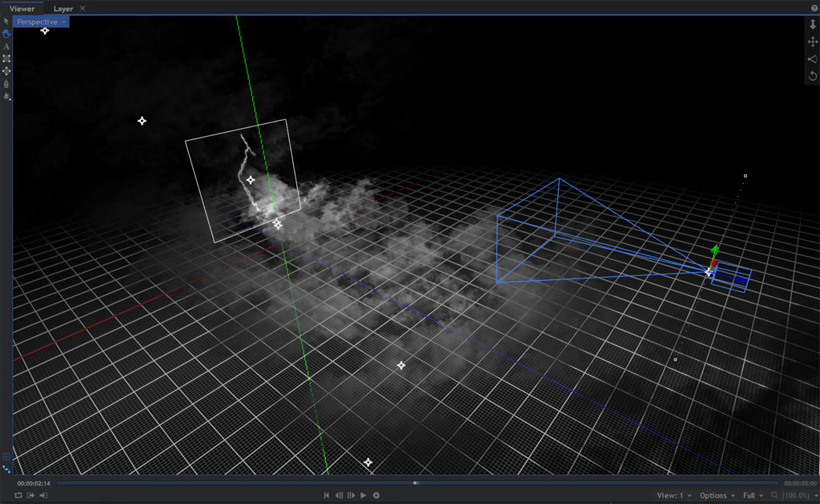Viewport: 820px width, 504px height.
Task: Click the playhead on the viewer timeline
Action: tap(416, 483)
